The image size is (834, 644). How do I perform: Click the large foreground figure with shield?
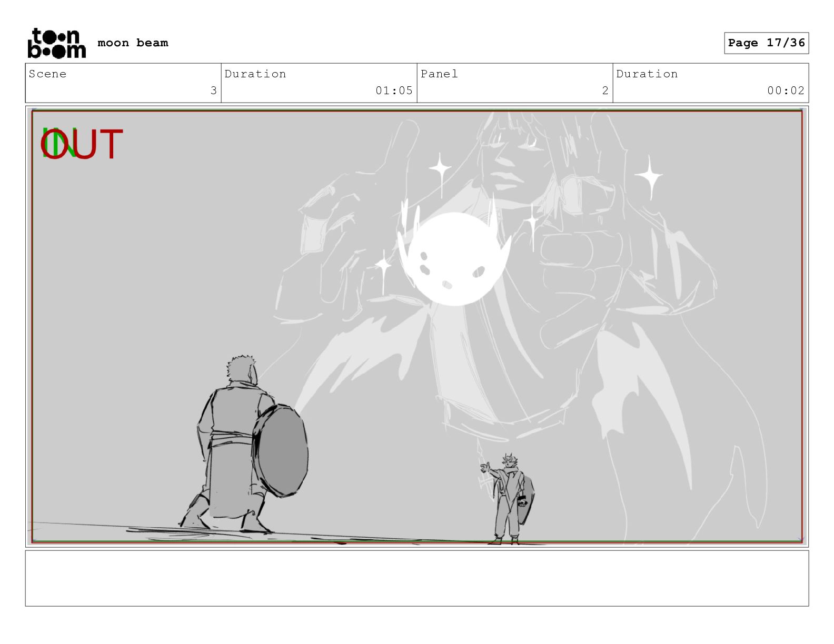click(245, 445)
